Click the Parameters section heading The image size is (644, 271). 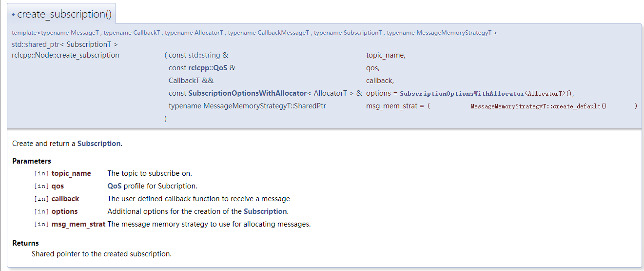32,161
